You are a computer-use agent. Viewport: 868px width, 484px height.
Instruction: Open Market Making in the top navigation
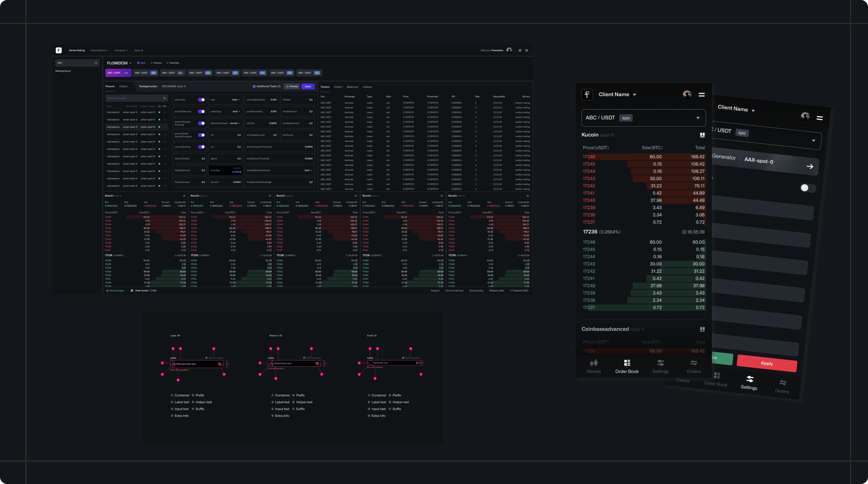point(77,50)
